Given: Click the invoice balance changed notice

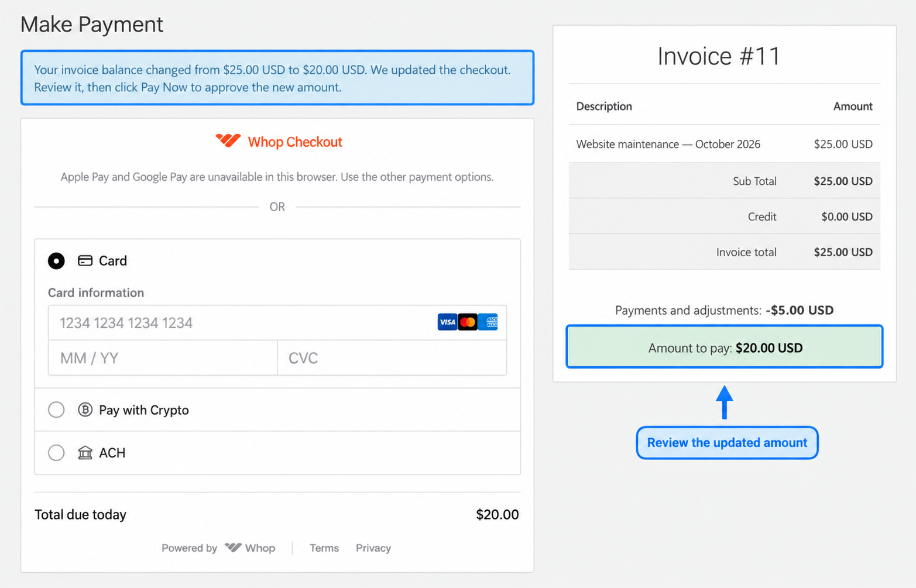Looking at the screenshot, I should [x=277, y=78].
